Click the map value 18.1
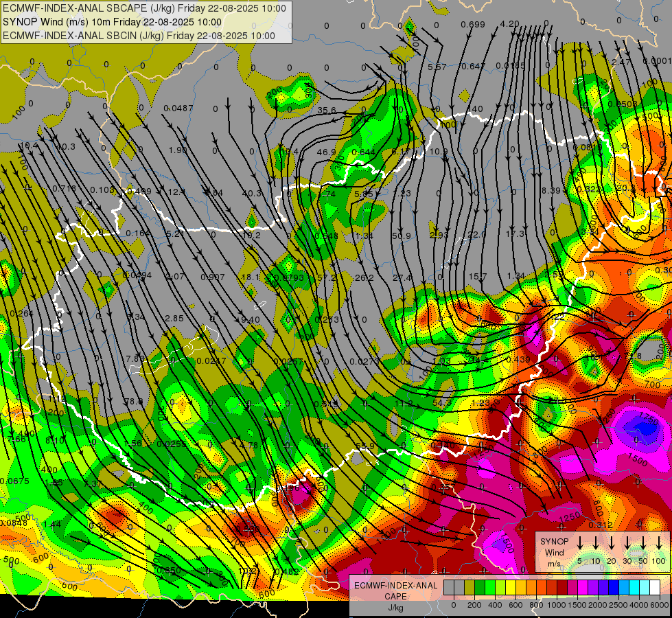Image resolution: width=672 pixels, height=618 pixels. coord(251,277)
